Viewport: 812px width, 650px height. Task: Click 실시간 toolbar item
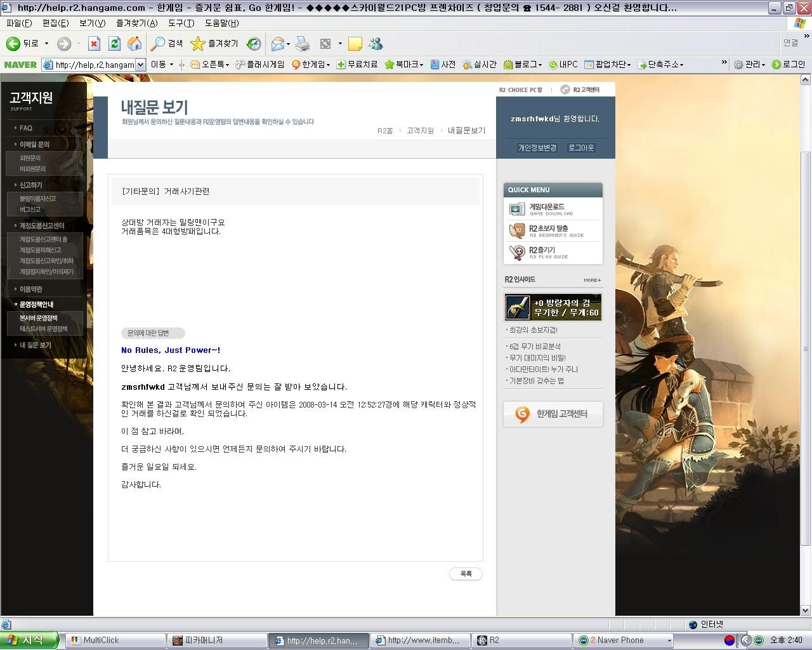point(480,64)
